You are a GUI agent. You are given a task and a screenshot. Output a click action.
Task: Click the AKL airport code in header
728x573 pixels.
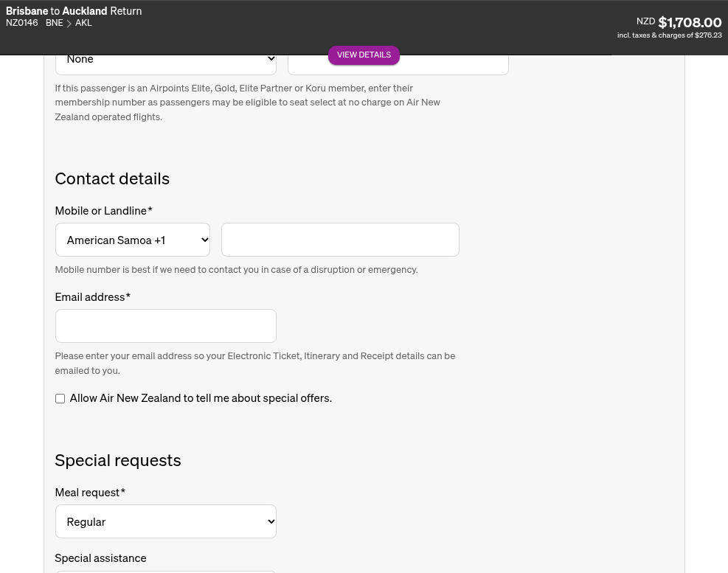(x=83, y=23)
